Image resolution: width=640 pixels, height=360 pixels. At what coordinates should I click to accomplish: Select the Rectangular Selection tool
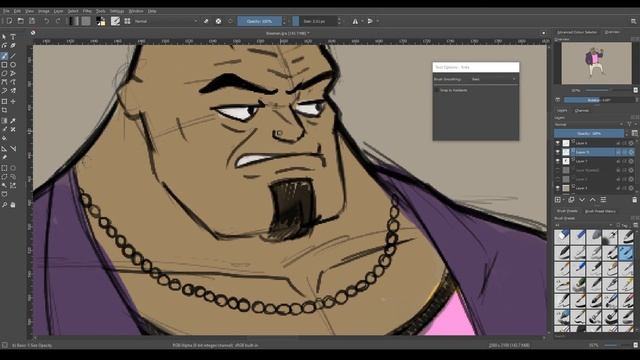[4, 168]
